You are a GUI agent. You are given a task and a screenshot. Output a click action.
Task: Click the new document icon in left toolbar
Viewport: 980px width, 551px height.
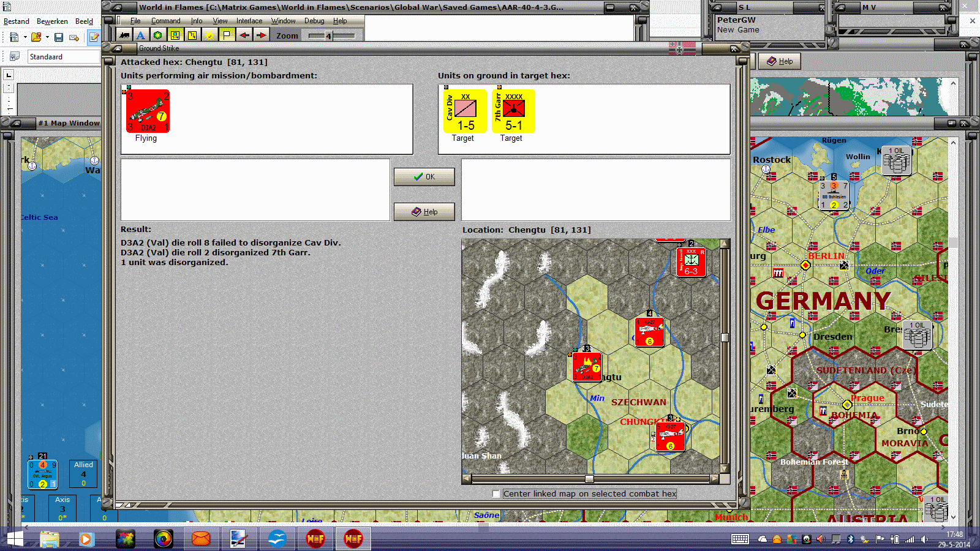click(x=14, y=37)
